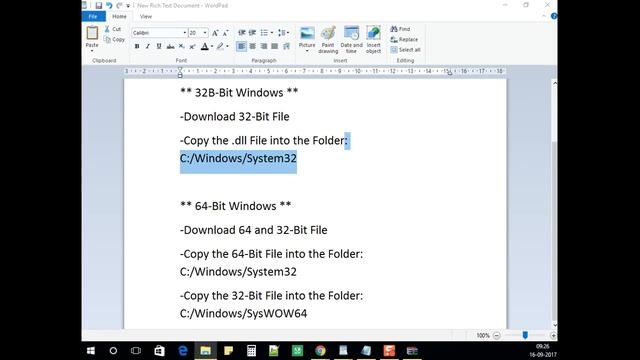Screen dimensions: 640x360
Task: Toggle subscript formatting
Action: (x=182, y=47)
